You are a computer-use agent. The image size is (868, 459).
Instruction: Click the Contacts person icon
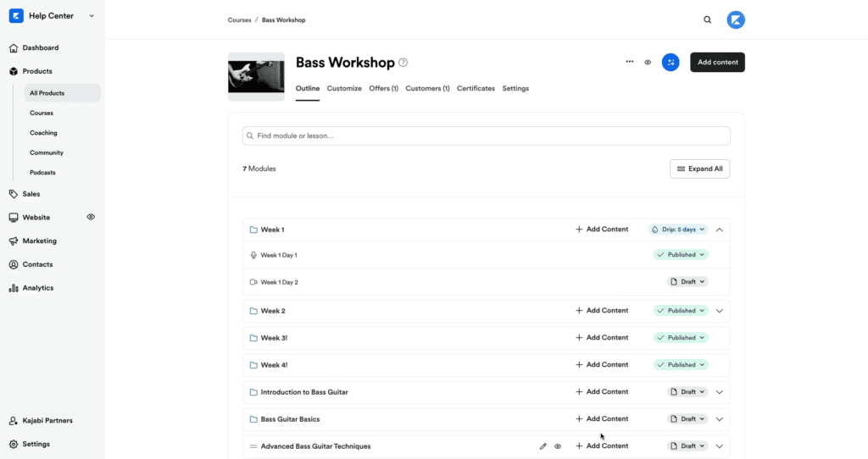point(14,264)
